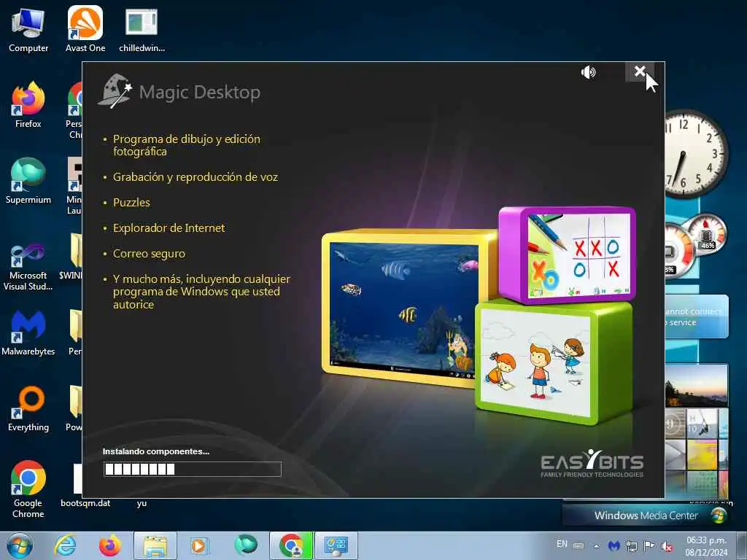747x560 pixels.
Task: Switch to the installer taskbar button
Action: click(x=336, y=545)
